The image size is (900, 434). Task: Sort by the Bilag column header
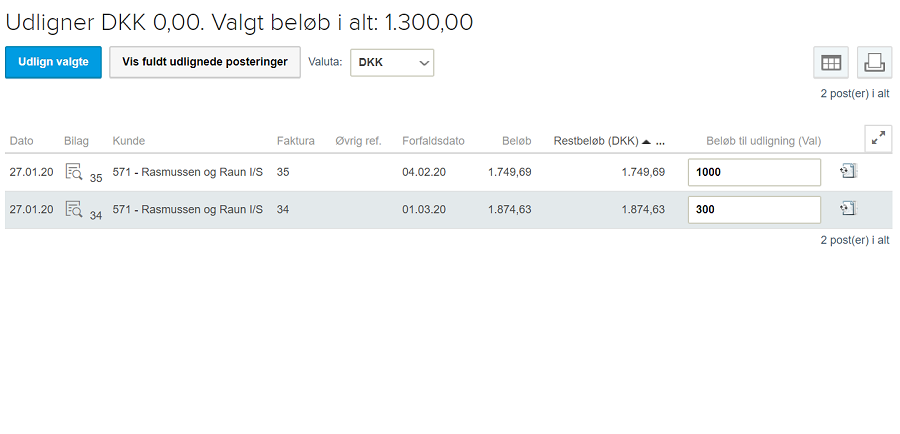[76, 141]
